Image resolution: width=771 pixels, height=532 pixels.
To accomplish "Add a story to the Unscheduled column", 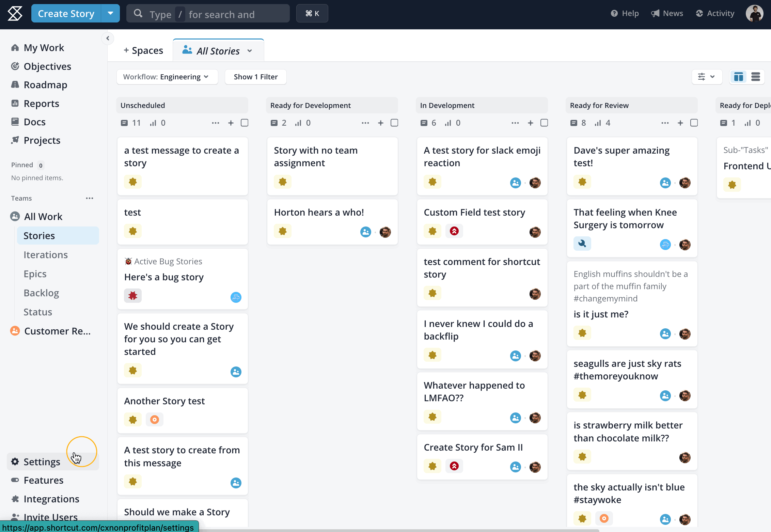I will [x=231, y=123].
